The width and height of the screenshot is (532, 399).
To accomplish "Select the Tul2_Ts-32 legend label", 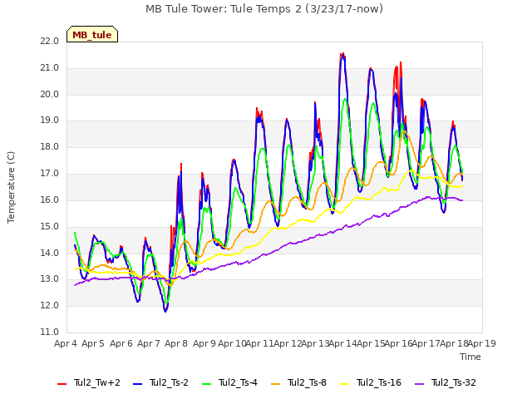I will 454,383.
